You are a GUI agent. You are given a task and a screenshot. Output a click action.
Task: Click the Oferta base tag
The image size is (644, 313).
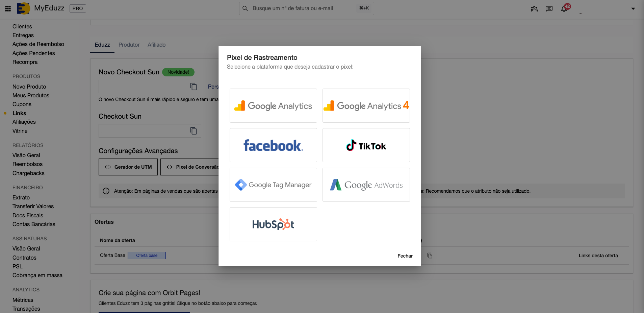[147, 256]
